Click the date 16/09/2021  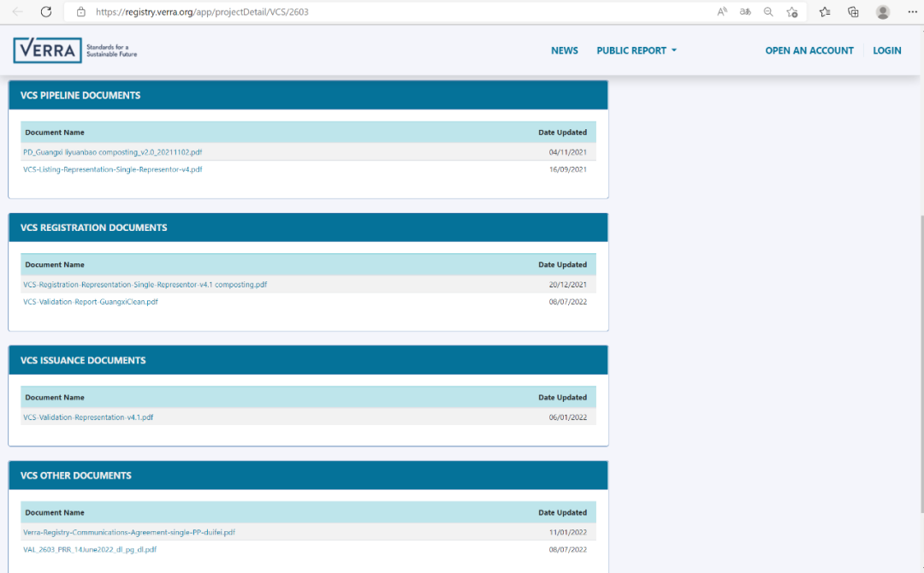point(568,169)
